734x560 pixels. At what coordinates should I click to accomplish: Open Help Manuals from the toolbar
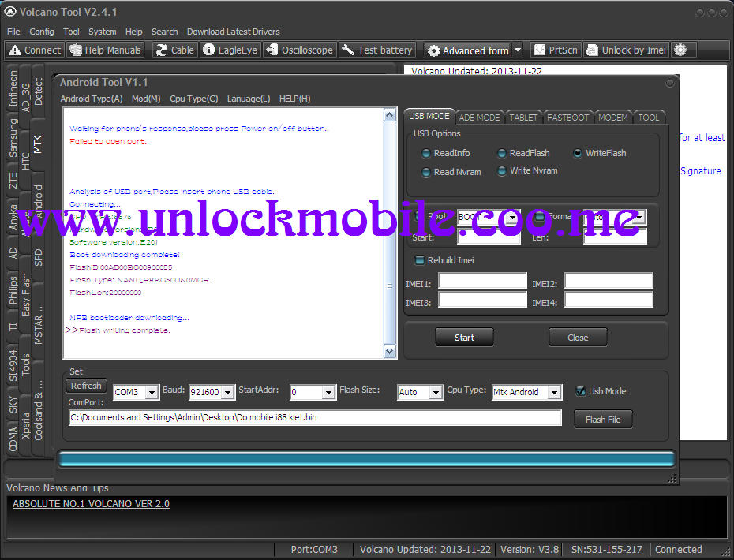(106, 50)
